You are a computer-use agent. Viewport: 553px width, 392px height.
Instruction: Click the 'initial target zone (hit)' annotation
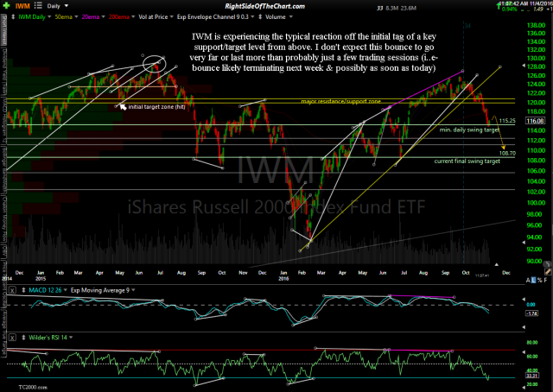tap(156, 106)
